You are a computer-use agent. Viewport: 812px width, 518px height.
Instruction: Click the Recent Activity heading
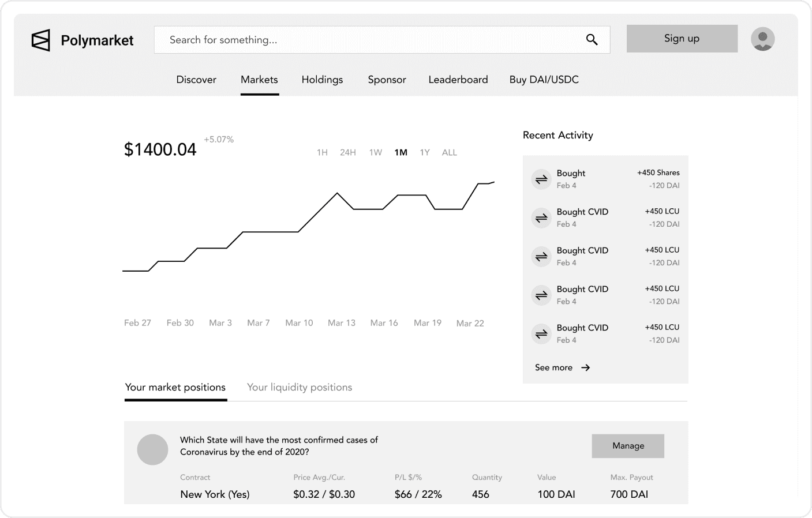click(x=558, y=135)
